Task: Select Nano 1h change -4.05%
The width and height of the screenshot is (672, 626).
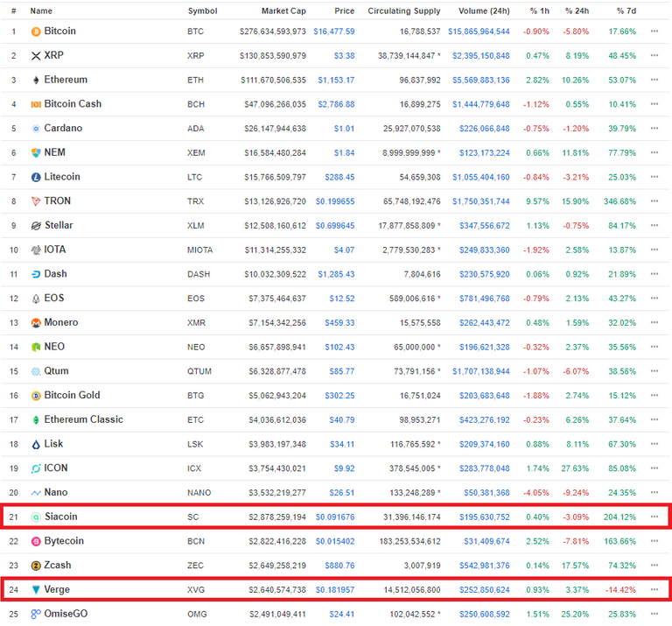Action: (535, 493)
